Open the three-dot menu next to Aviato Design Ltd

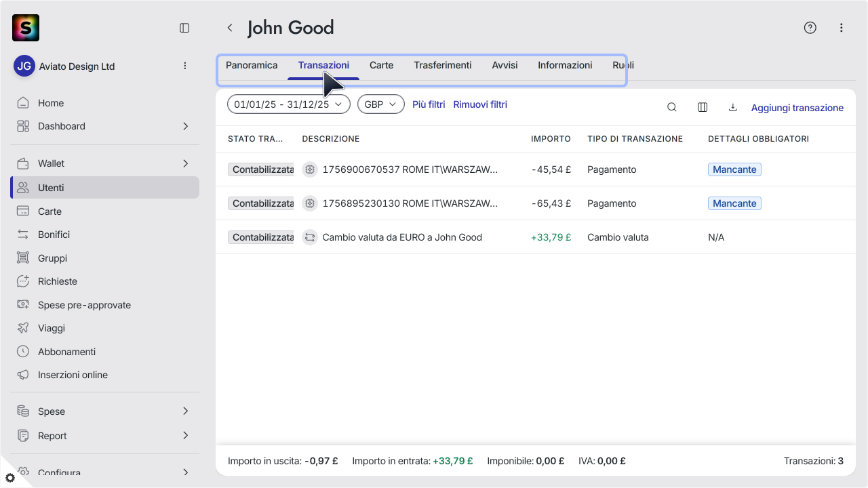click(185, 66)
